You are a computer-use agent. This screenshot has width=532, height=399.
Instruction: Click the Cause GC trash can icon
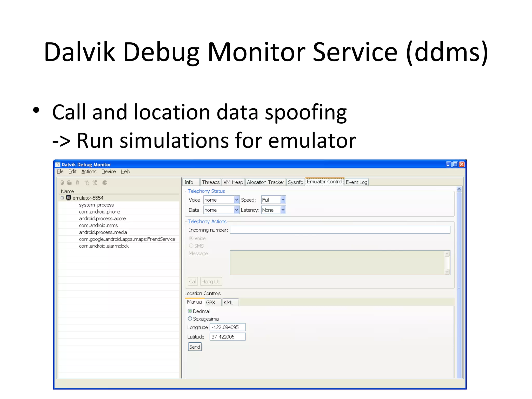[77, 183]
